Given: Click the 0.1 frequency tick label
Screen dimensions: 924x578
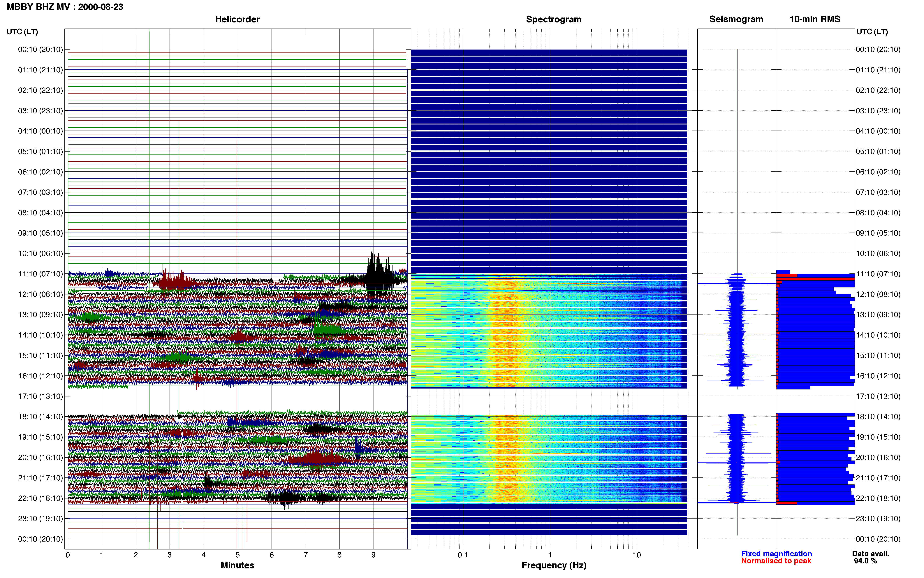Looking at the screenshot, I should pyautogui.click(x=463, y=555).
